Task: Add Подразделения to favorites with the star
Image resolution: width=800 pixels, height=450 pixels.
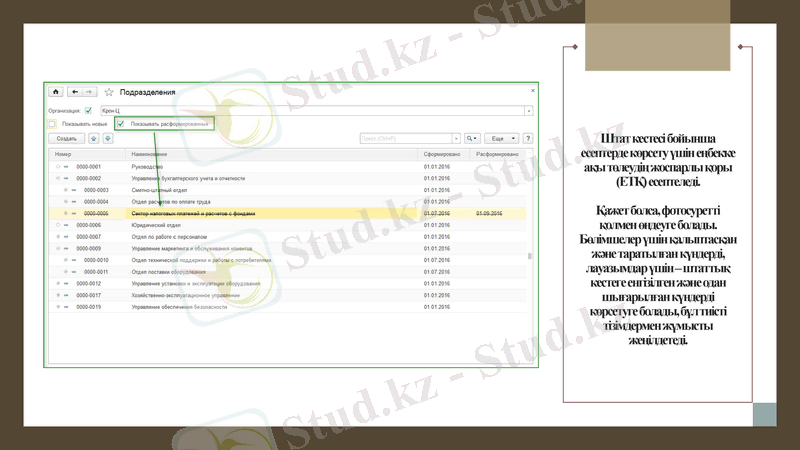Action: pyautogui.click(x=109, y=92)
